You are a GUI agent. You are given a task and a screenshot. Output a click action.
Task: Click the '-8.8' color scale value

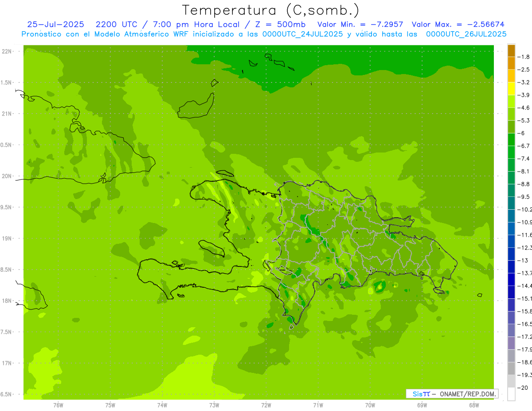pos(524,184)
